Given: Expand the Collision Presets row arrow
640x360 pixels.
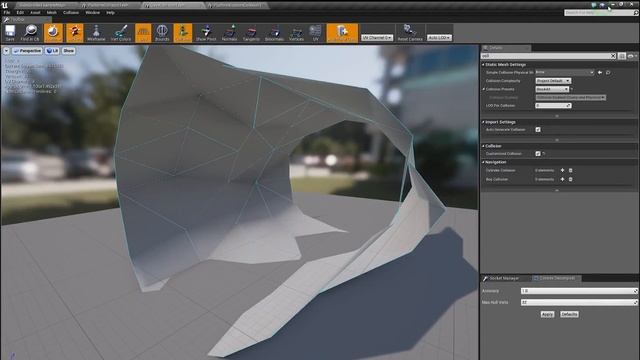Looking at the screenshot, I should [x=484, y=89].
